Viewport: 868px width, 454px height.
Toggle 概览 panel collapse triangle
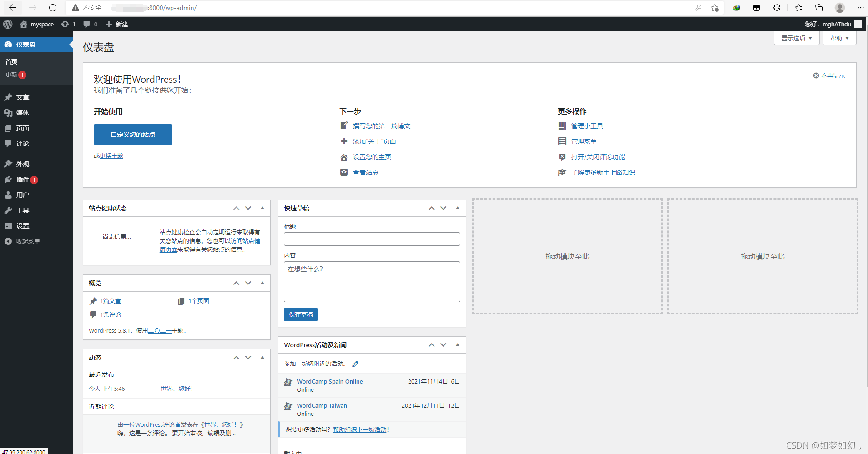coord(262,283)
